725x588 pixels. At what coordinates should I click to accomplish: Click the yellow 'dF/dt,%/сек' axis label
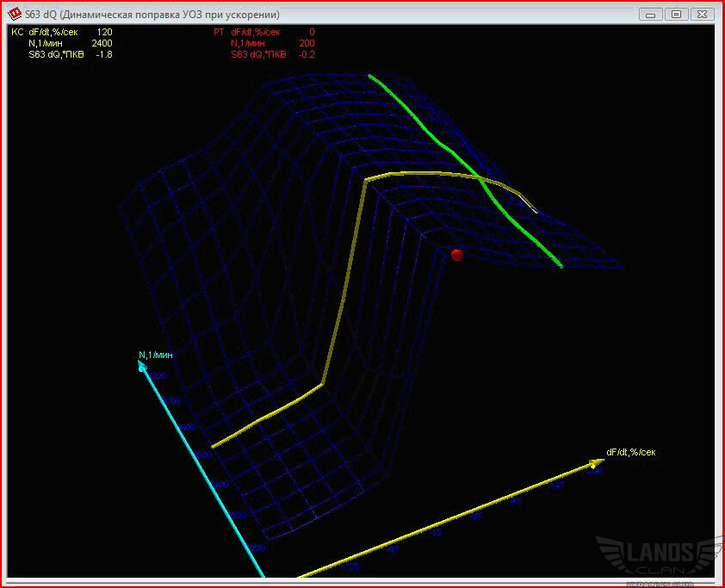[630, 452]
